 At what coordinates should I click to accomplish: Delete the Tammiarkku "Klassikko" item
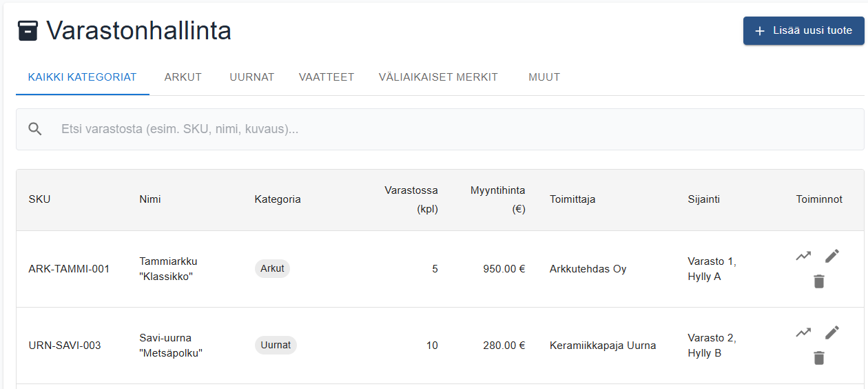(818, 281)
